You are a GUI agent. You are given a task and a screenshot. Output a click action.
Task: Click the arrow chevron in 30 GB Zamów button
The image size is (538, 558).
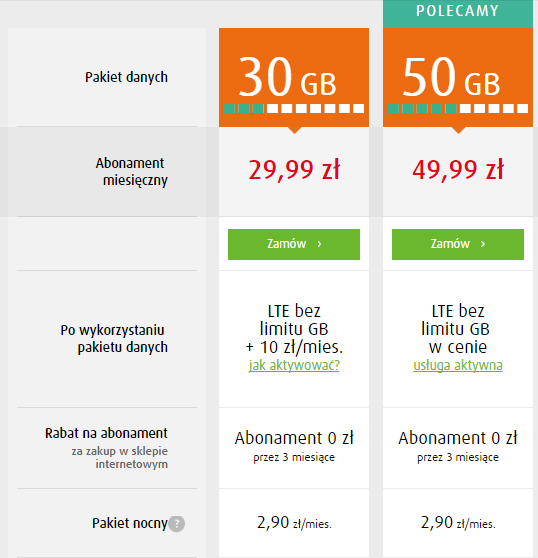(x=319, y=244)
